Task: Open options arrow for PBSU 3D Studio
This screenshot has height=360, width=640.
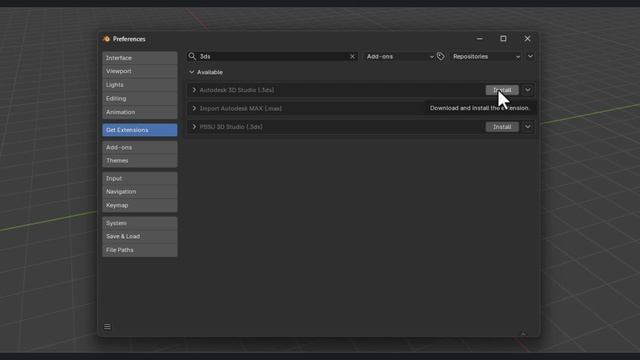Action: pos(528,127)
